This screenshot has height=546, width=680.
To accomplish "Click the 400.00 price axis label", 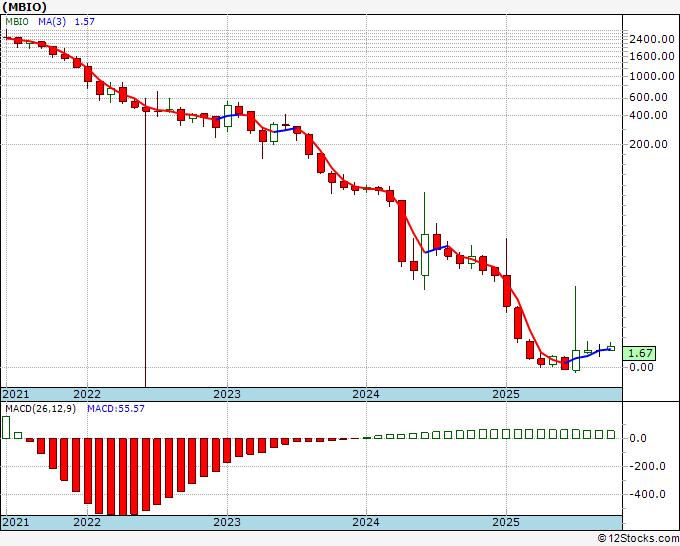I will (x=648, y=115).
